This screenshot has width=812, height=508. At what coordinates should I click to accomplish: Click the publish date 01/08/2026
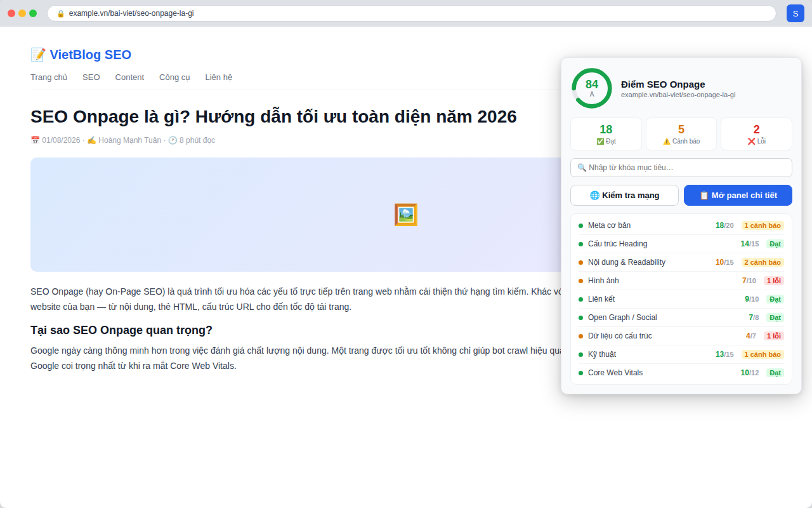(61, 140)
